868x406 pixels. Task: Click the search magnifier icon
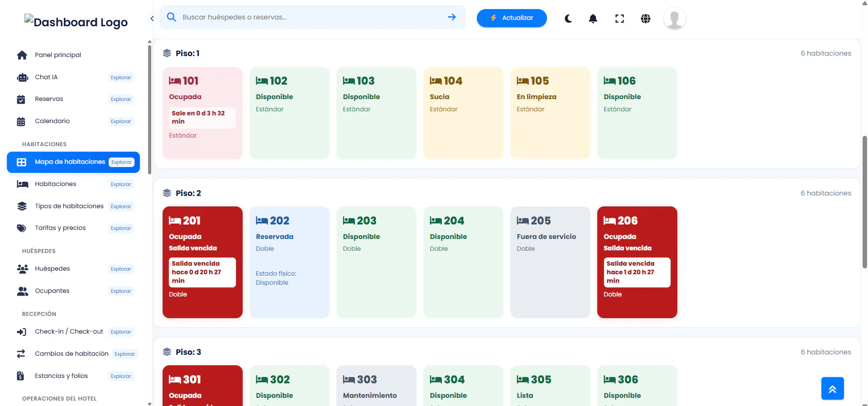coord(171,17)
